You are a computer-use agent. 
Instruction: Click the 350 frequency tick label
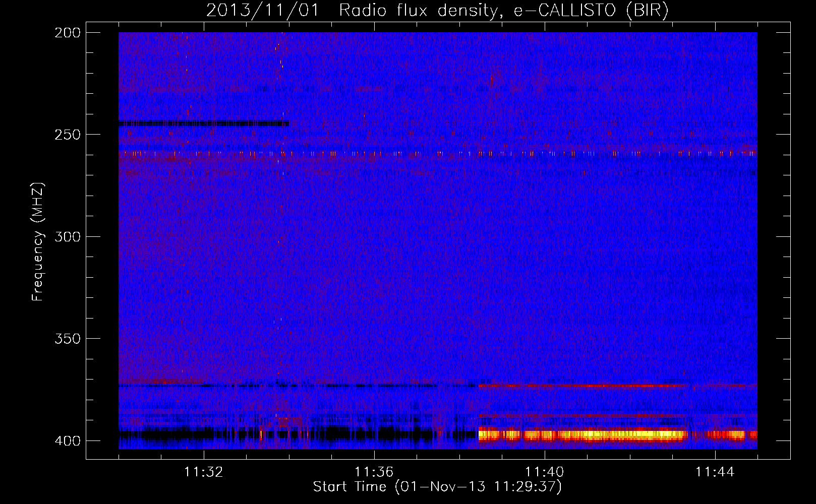pyautogui.click(x=68, y=338)
